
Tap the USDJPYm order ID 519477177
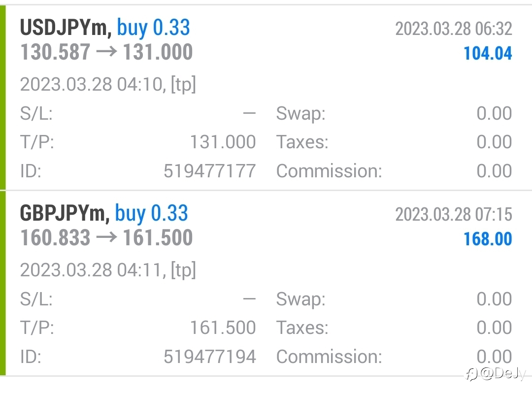[x=210, y=171]
